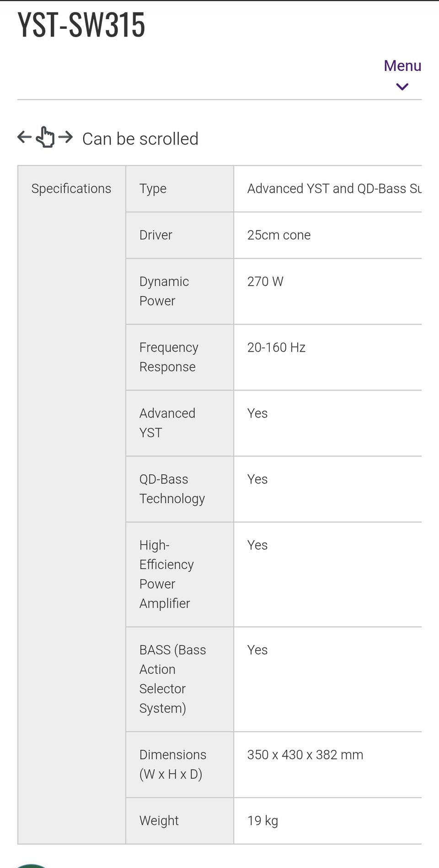439x868 pixels.
Task: Click the Type row label
Action: click(x=153, y=189)
